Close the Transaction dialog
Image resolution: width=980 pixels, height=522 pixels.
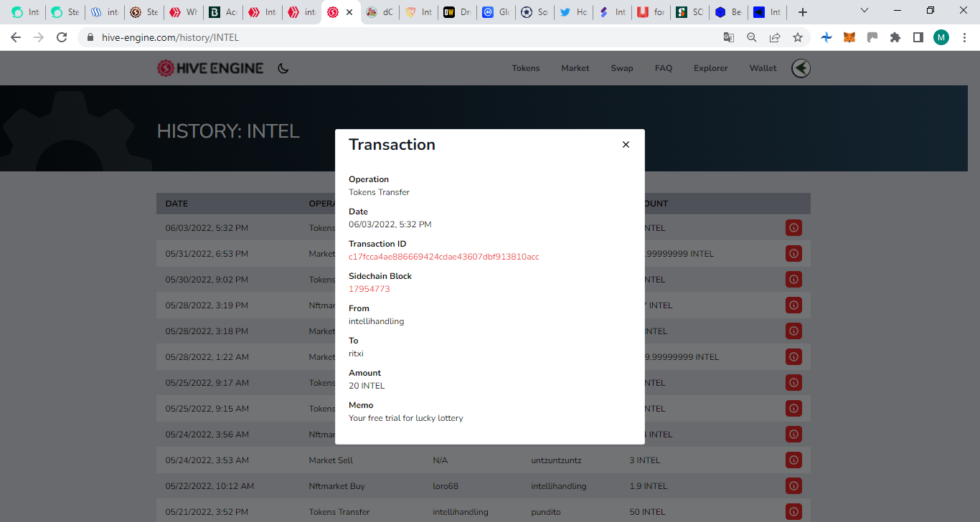coord(626,145)
